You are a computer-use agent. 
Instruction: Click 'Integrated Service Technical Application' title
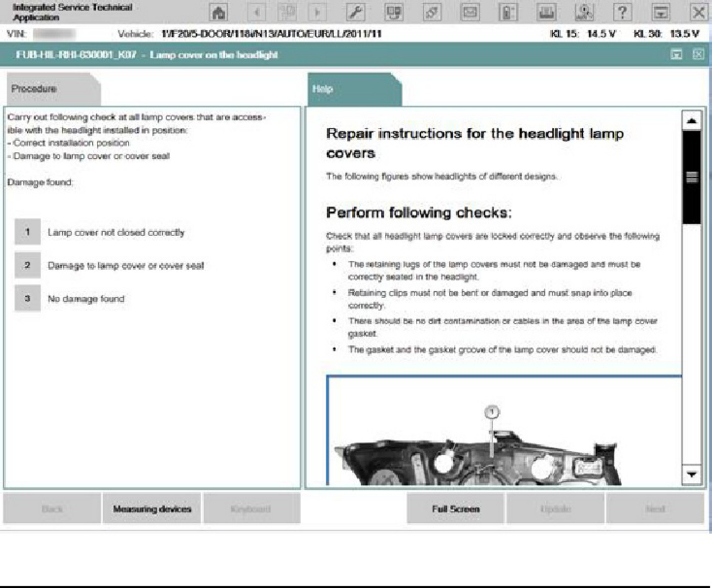(x=72, y=12)
